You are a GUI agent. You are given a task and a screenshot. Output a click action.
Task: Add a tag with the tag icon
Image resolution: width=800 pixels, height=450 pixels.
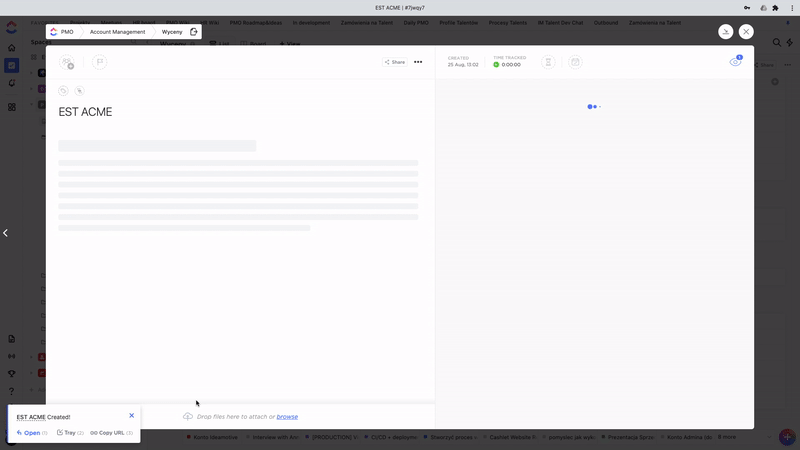click(63, 91)
